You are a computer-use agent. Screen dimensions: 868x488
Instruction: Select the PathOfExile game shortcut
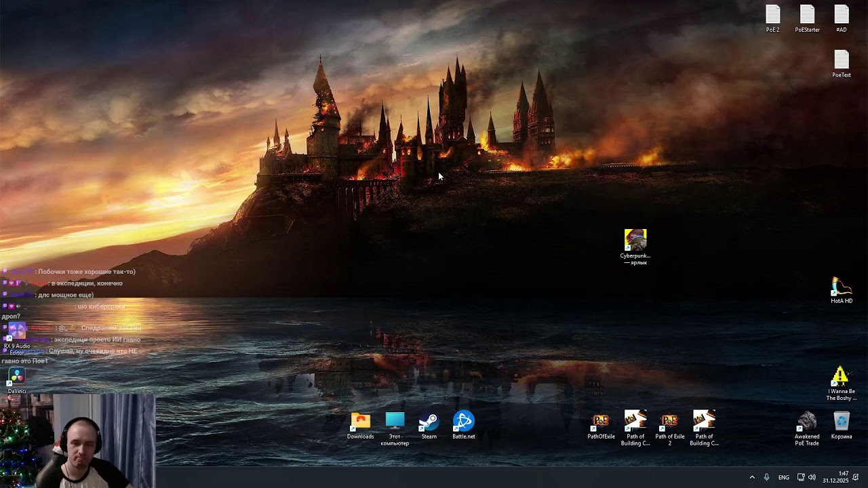click(601, 426)
